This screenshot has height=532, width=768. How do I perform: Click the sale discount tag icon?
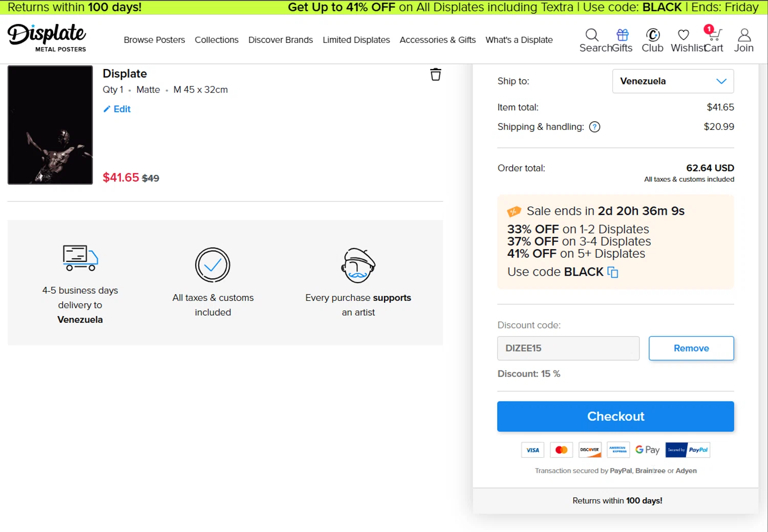coord(514,211)
